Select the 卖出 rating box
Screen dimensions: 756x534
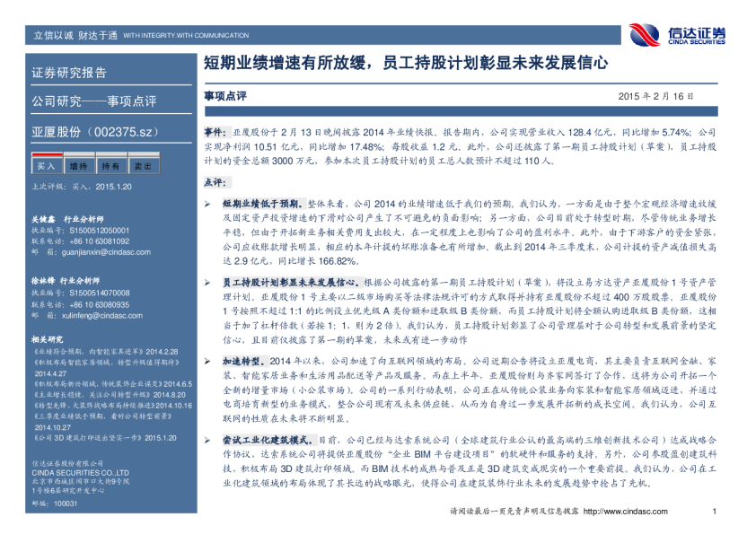tap(143, 166)
